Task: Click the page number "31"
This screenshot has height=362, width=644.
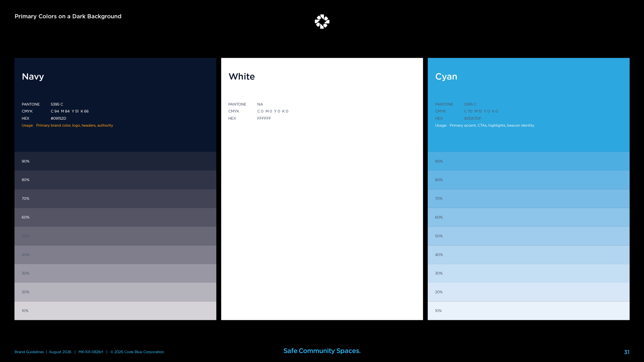Action: pos(627,352)
